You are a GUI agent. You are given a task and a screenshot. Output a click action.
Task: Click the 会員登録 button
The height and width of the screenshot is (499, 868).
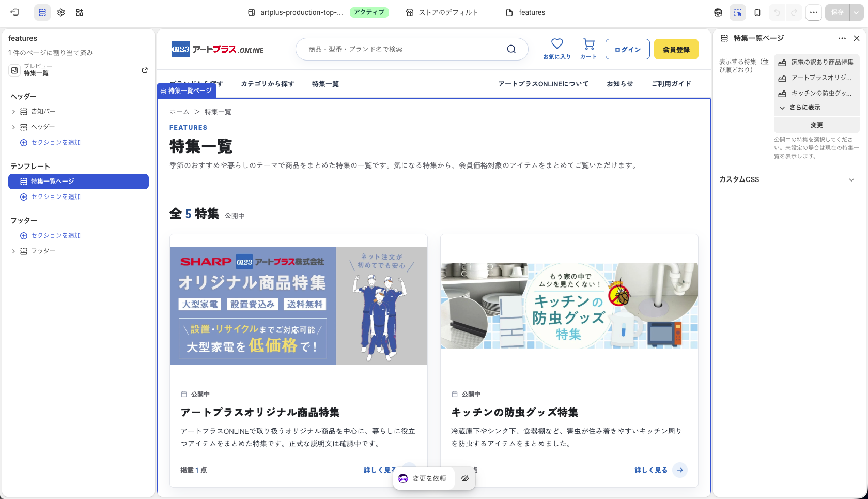click(676, 49)
